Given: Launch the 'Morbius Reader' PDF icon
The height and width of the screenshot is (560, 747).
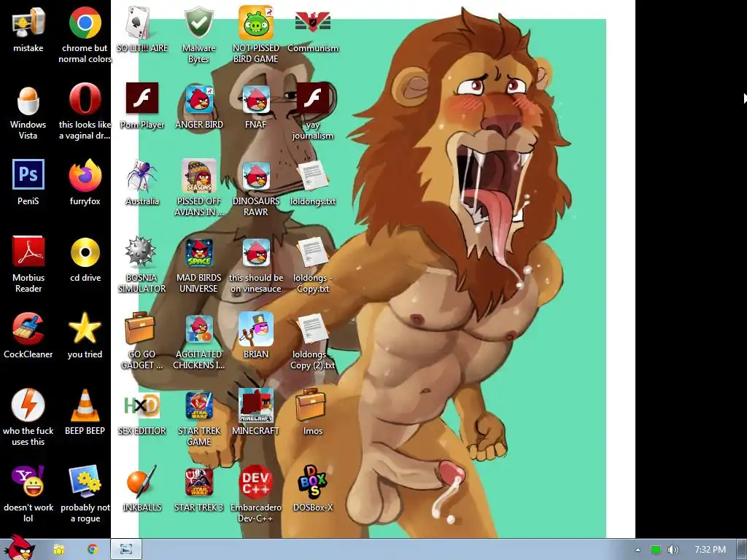Looking at the screenshot, I should (28, 252).
